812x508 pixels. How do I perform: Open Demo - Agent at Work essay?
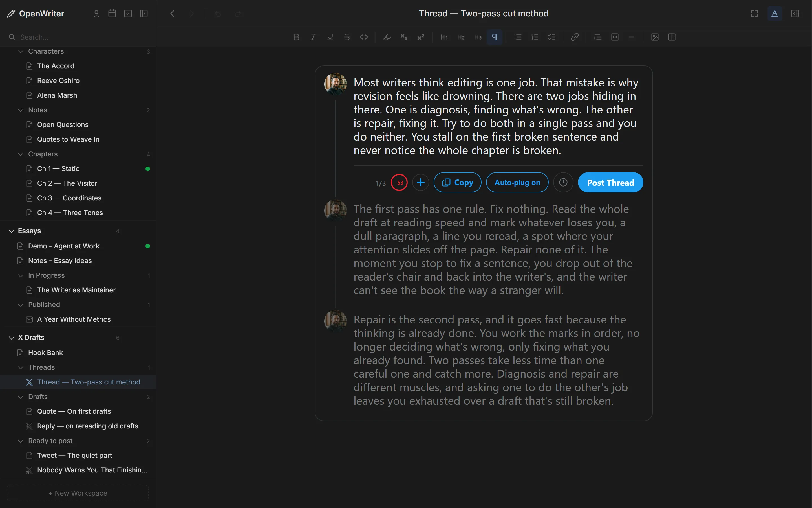tap(78, 246)
